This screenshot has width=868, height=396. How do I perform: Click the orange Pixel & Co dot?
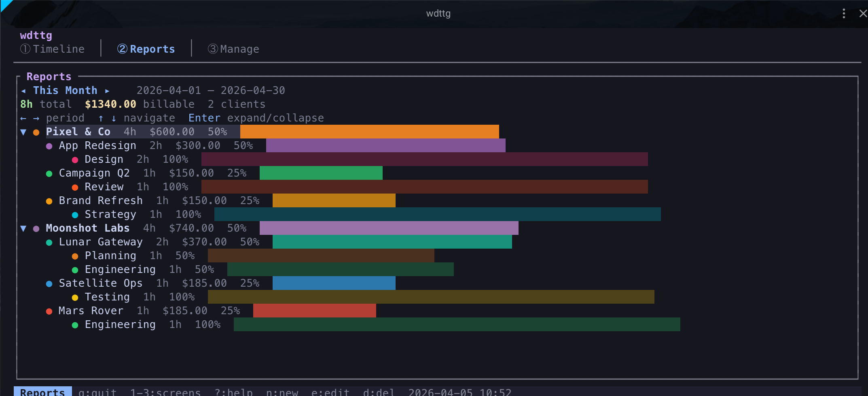36,132
